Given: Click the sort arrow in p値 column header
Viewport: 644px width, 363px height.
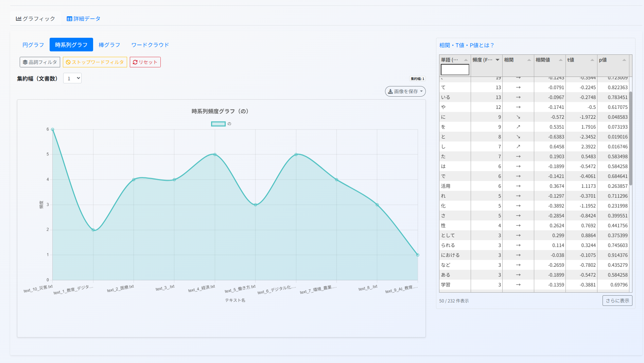Looking at the screenshot, I should click(624, 60).
